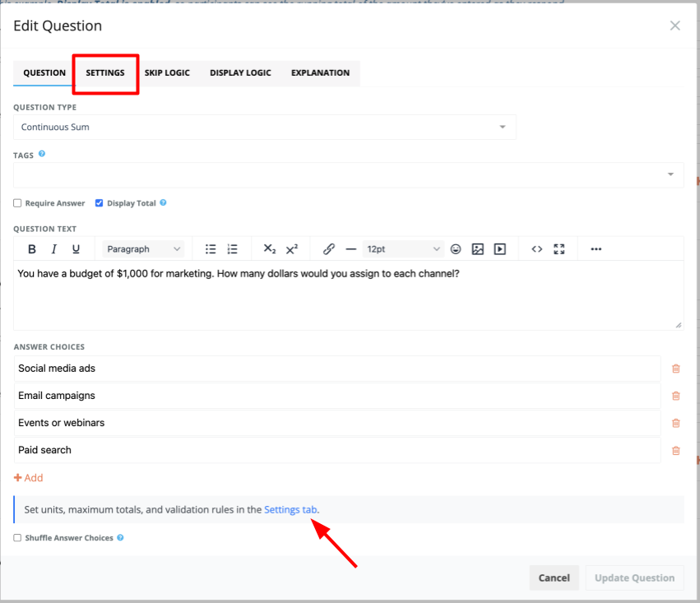
Task: Open the Paragraph format dropdown
Action: click(143, 249)
